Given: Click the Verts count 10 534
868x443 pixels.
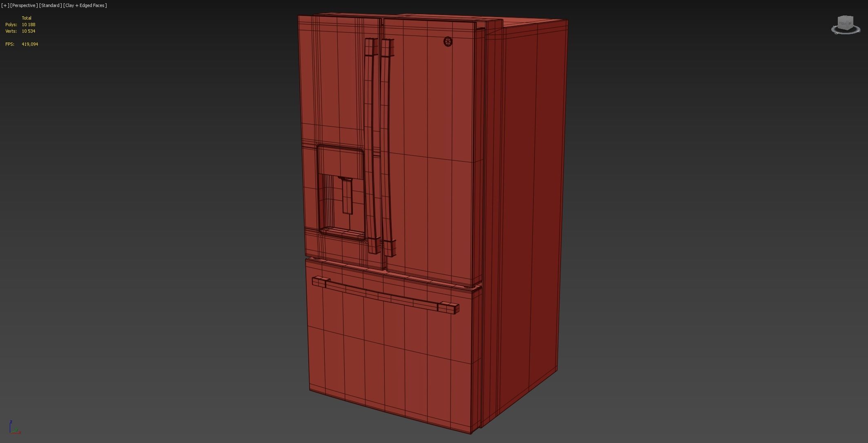Looking at the screenshot, I should [x=29, y=31].
